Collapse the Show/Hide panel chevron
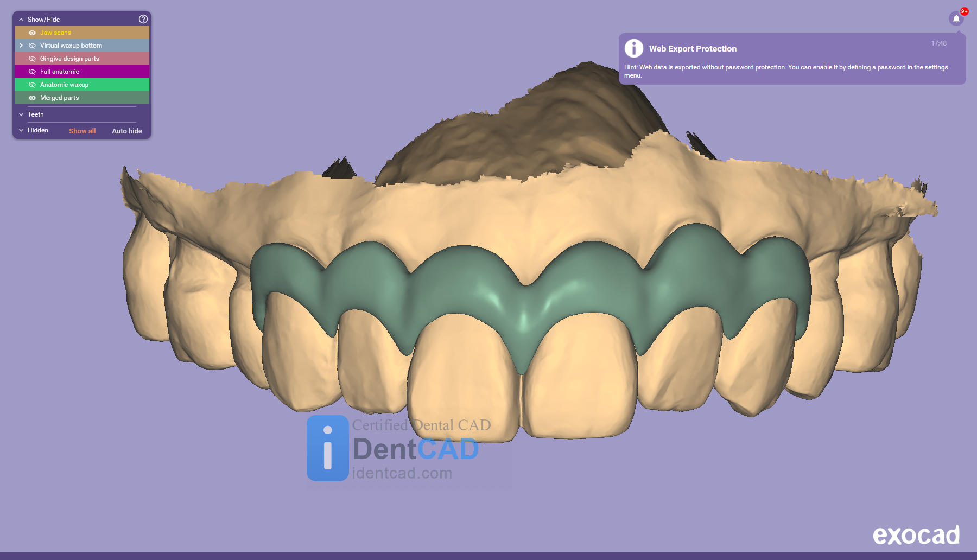The image size is (977, 560). [21, 20]
